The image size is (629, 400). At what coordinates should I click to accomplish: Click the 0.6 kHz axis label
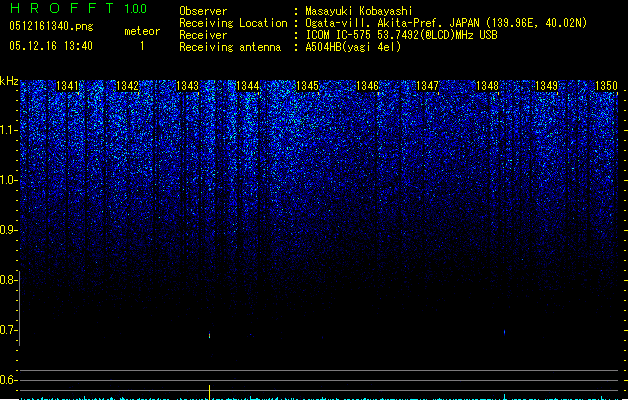(8, 380)
